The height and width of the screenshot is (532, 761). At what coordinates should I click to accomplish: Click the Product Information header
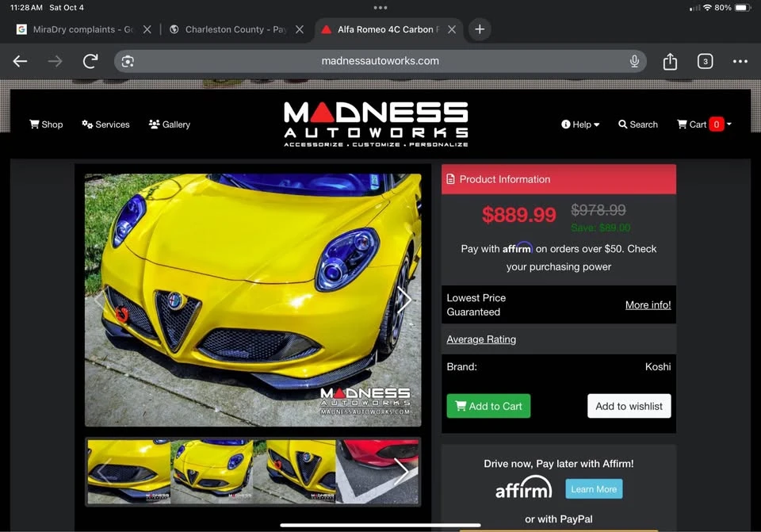point(559,180)
